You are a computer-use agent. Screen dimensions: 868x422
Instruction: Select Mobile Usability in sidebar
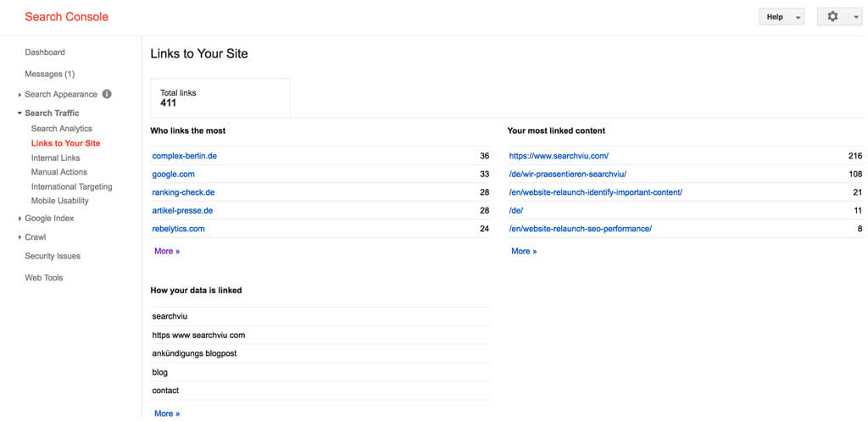pyautogui.click(x=60, y=201)
